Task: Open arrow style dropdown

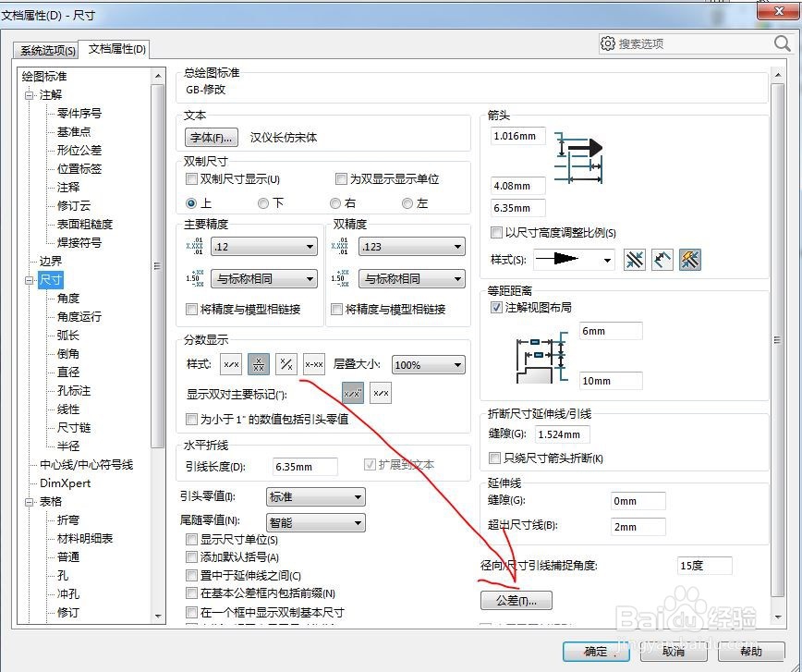Action: [574, 260]
